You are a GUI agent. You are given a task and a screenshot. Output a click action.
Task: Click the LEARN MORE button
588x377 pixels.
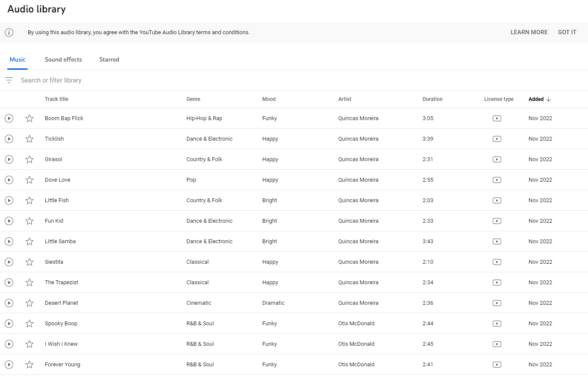[x=529, y=32]
